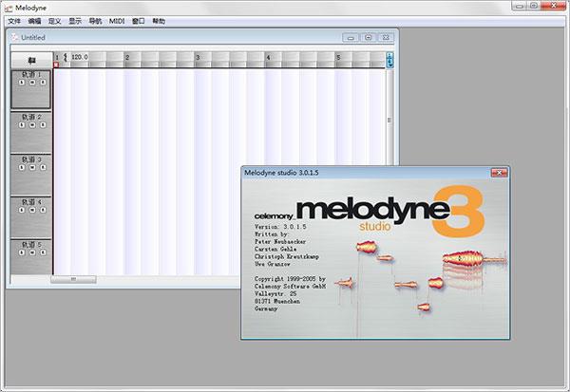Screen dimensions: 570x392
Task: Mute 轨道 4 with its M button
Action: pyautogui.click(x=32, y=210)
